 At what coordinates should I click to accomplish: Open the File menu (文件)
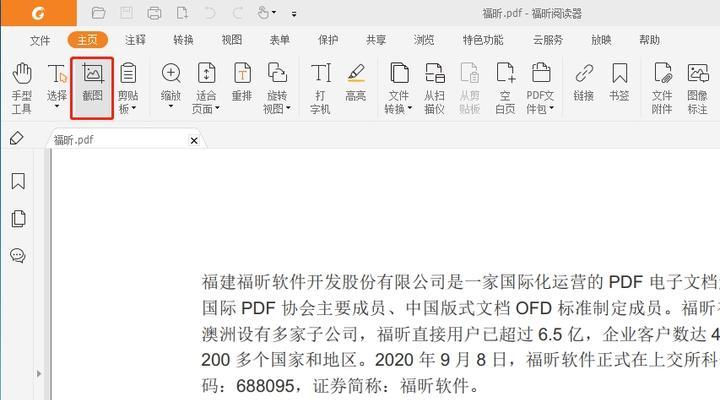(x=40, y=40)
